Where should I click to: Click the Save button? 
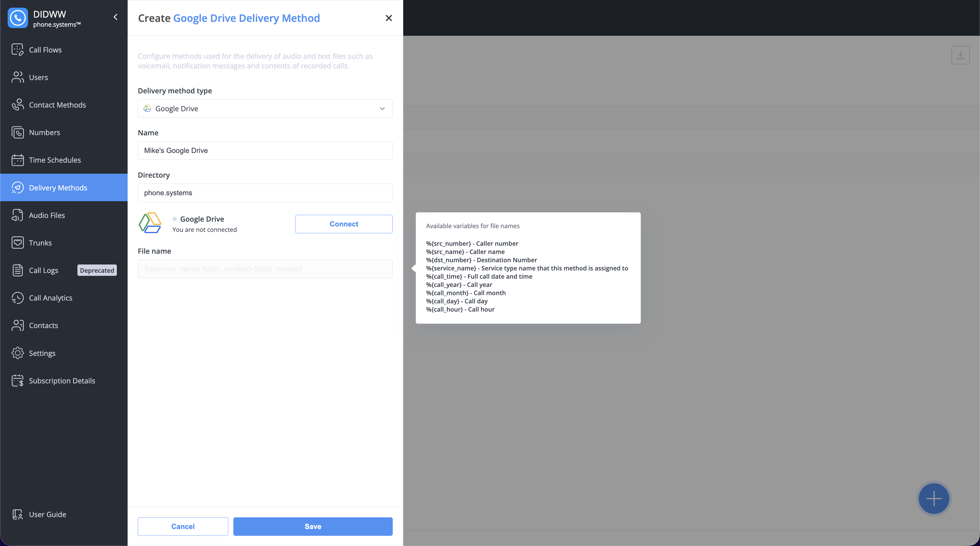coord(313,526)
